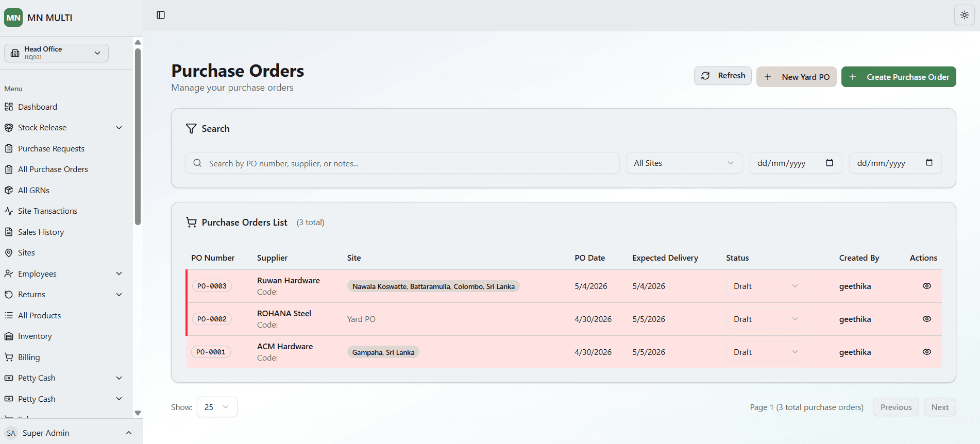The width and height of the screenshot is (980, 444).
Task: Click the New Yard PO button
Action: click(x=797, y=77)
